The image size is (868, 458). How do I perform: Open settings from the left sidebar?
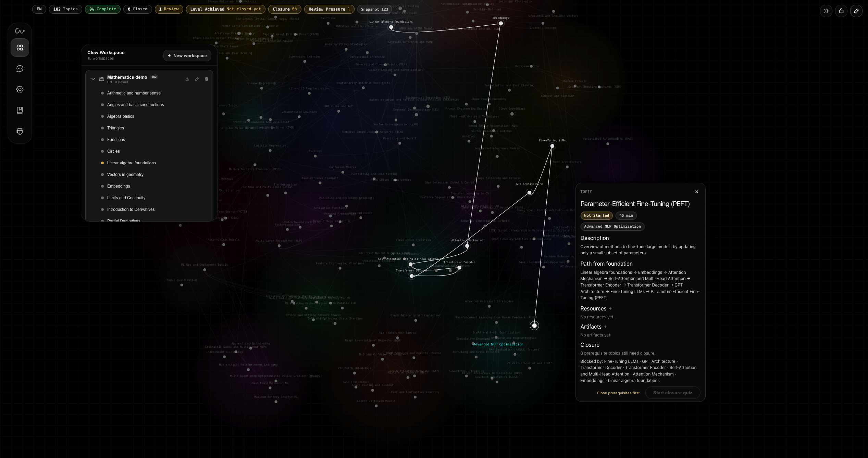(20, 89)
